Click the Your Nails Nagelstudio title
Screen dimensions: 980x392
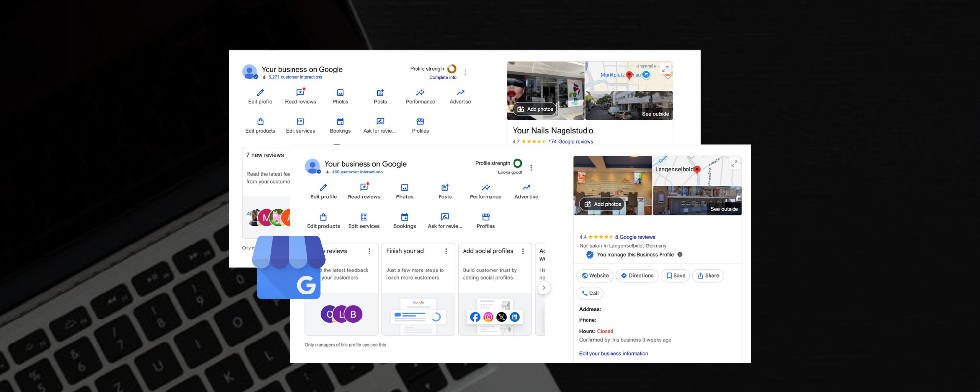[x=553, y=131]
